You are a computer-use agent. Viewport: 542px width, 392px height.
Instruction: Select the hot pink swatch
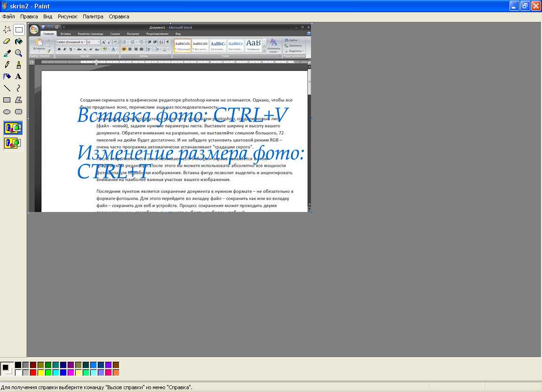109,373
